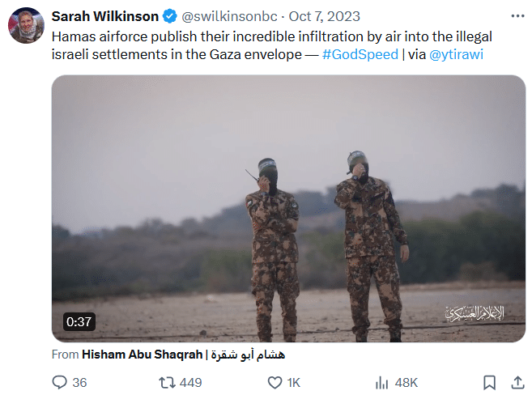Play the embedded video thumbnail
Screen dimensions: 532x395
tap(288, 209)
